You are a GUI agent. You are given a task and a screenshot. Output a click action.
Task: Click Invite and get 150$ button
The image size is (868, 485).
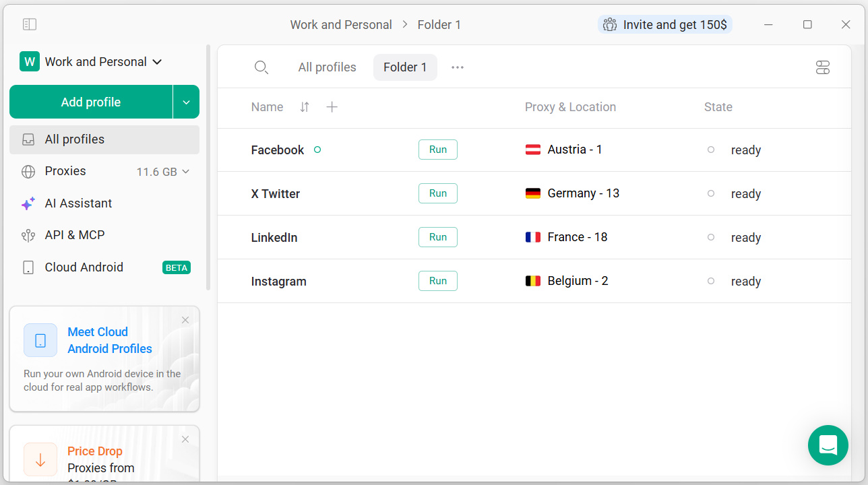point(665,25)
